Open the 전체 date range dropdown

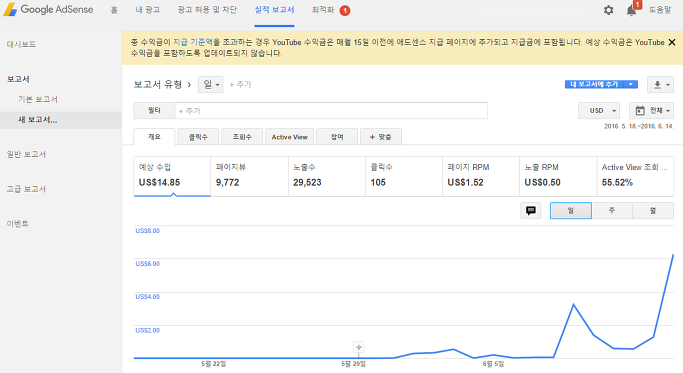pos(651,111)
